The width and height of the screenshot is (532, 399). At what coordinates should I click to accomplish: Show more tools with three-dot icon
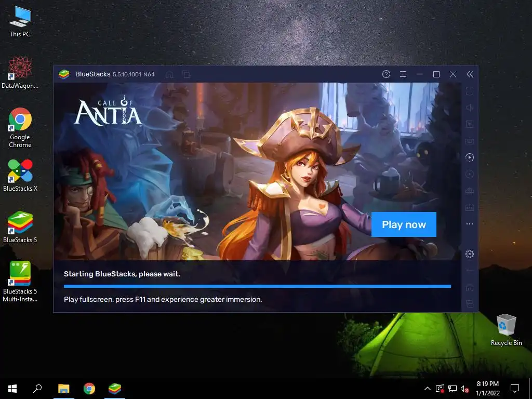tap(470, 224)
